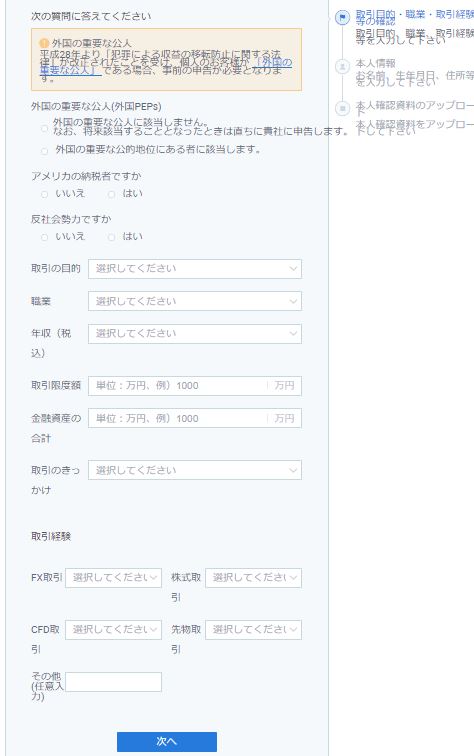Choose はい for 反社会勢力ですか
This screenshot has height=756, width=474.
coord(111,237)
